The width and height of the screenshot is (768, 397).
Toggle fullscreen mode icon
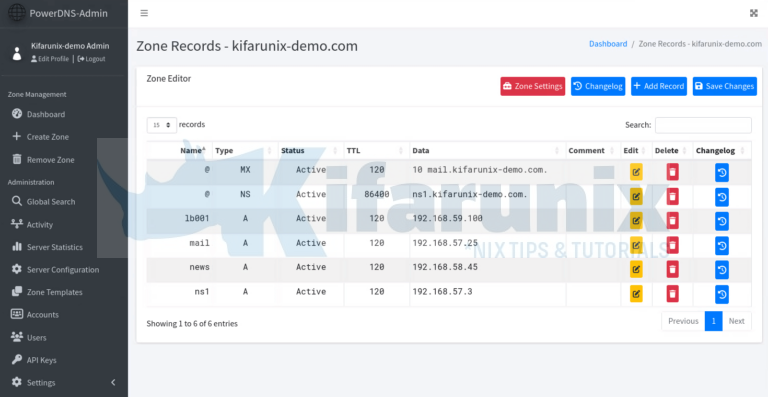pyautogui.click(x=753, y=13)
